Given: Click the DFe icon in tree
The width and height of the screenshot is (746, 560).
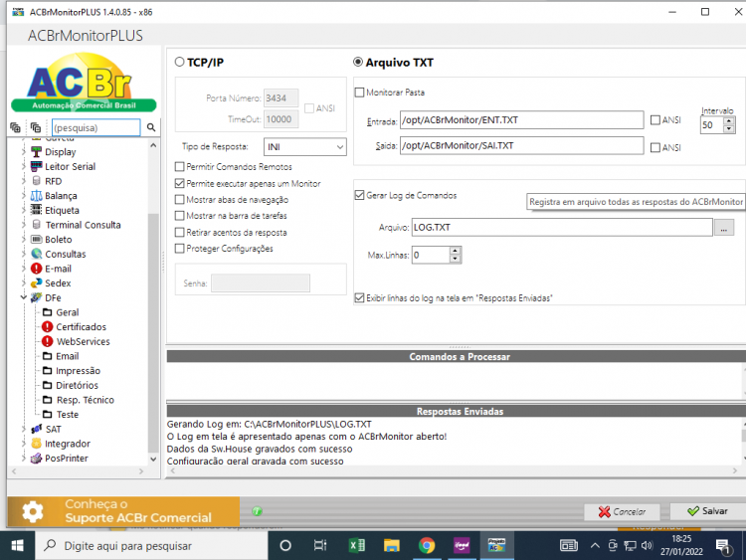Looking at the screenshot, I should pyautogui.click(x=36, y=297).
